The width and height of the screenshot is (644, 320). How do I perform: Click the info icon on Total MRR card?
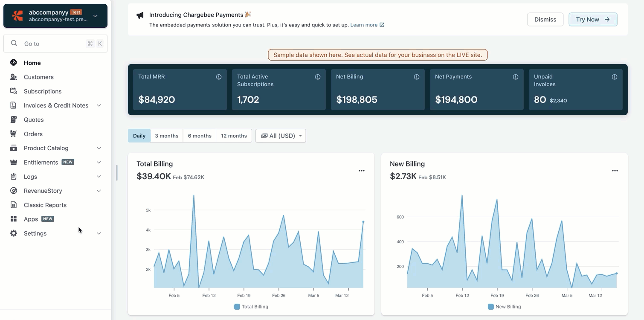click(x=219, y=77)
